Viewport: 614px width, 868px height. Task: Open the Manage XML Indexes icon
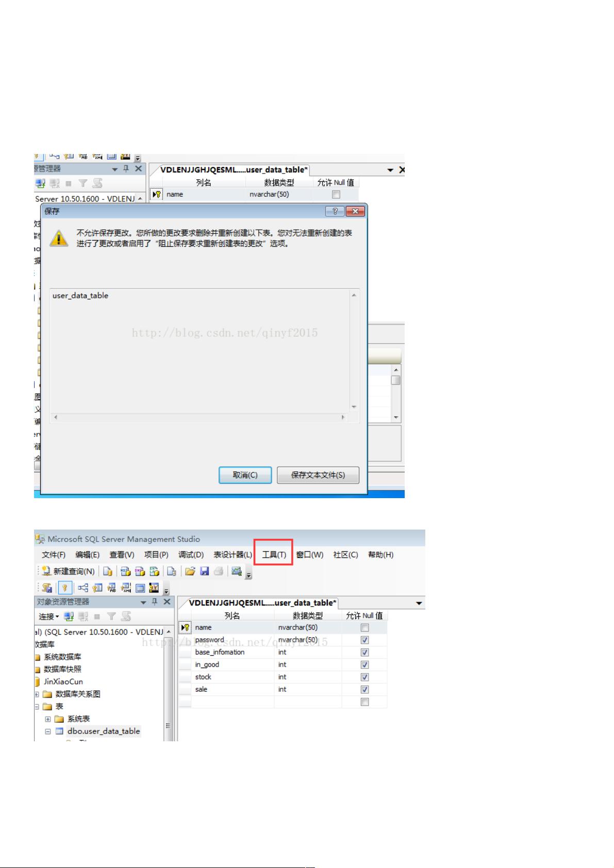click(125, 588)
